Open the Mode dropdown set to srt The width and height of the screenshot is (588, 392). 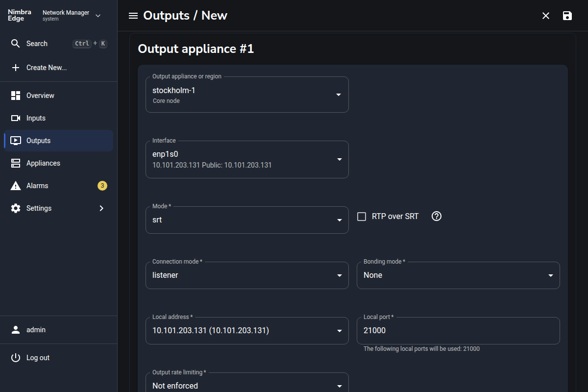click(247, 220)
